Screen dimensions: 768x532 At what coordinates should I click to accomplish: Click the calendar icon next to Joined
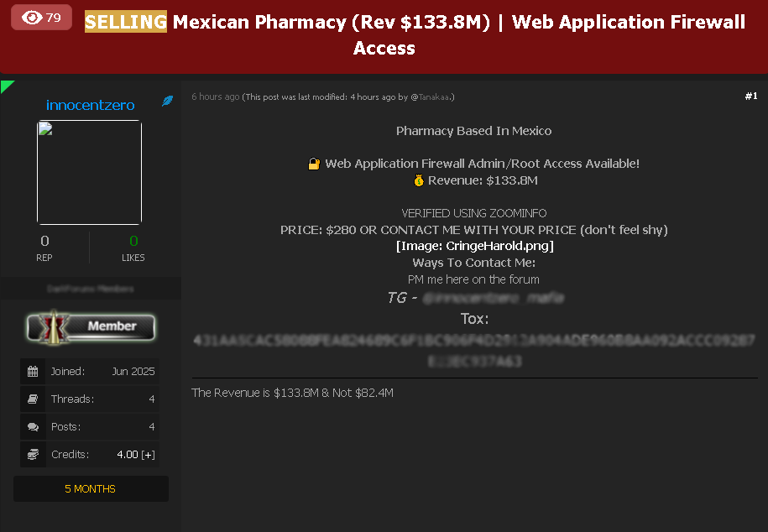[32, 371]
